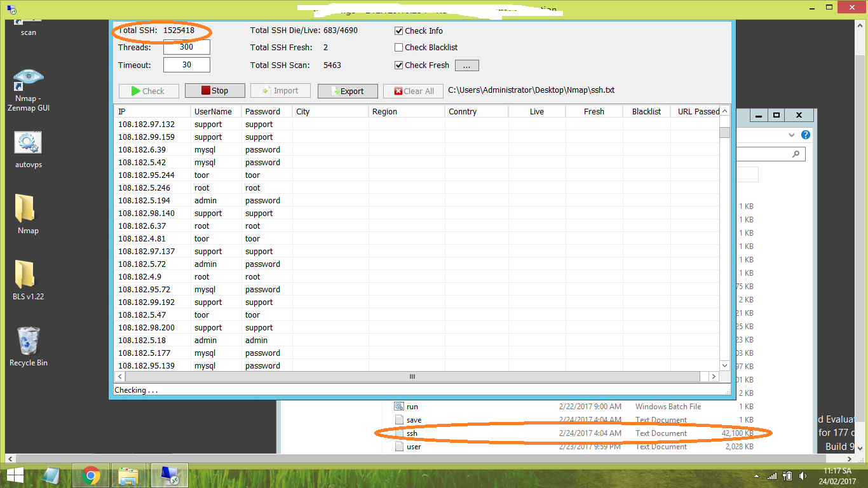Image resolution: width=868 pixels, height=488 pixels.
Task: Click the battery power tray icon
Action: pyautogui.click(x=787, y=476)
